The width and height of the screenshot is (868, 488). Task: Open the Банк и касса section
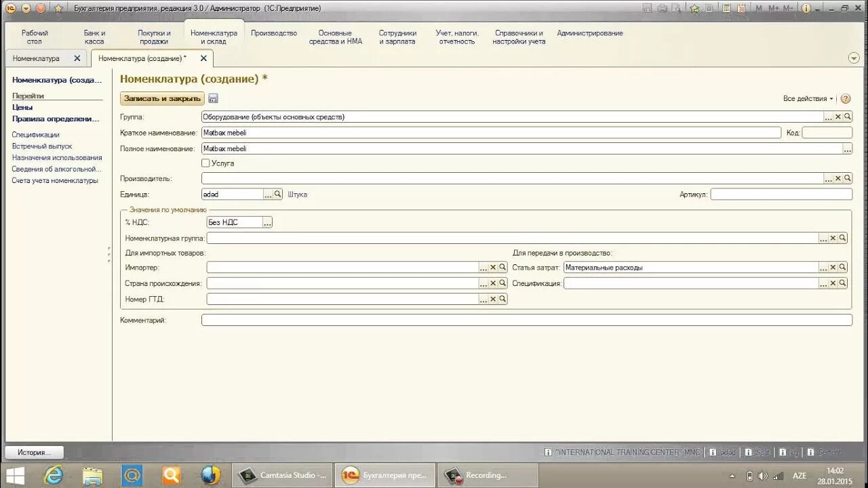94,37
